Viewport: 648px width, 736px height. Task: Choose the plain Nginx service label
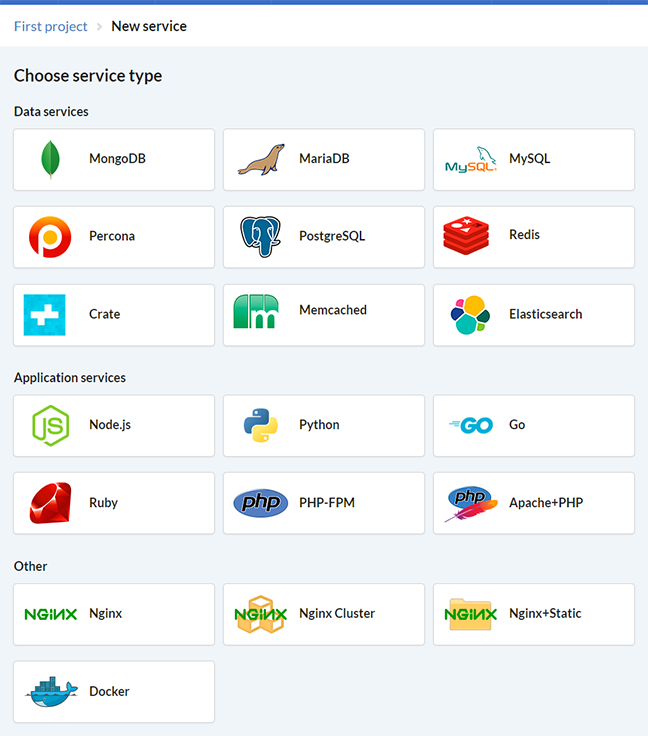(x=105, y=613)
